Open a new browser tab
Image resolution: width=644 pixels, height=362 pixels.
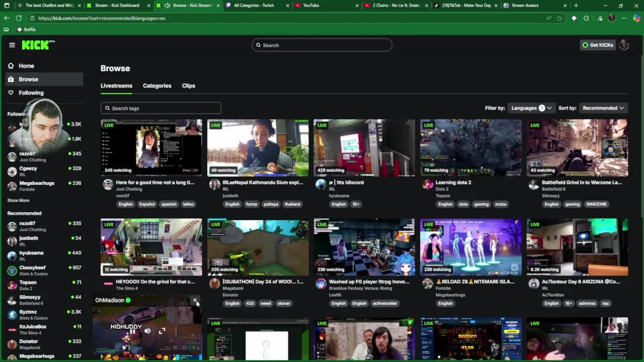click(576, 6)
